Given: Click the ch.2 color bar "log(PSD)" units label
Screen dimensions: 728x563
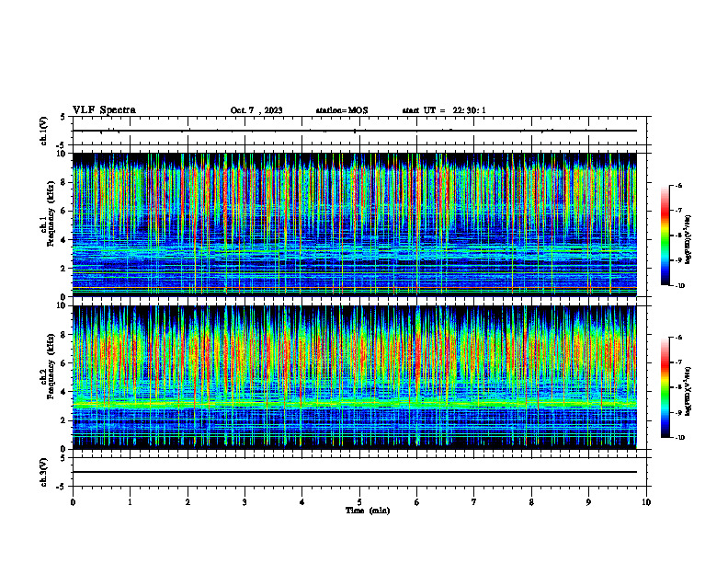Looking at the screenshot, I should 688,392.
